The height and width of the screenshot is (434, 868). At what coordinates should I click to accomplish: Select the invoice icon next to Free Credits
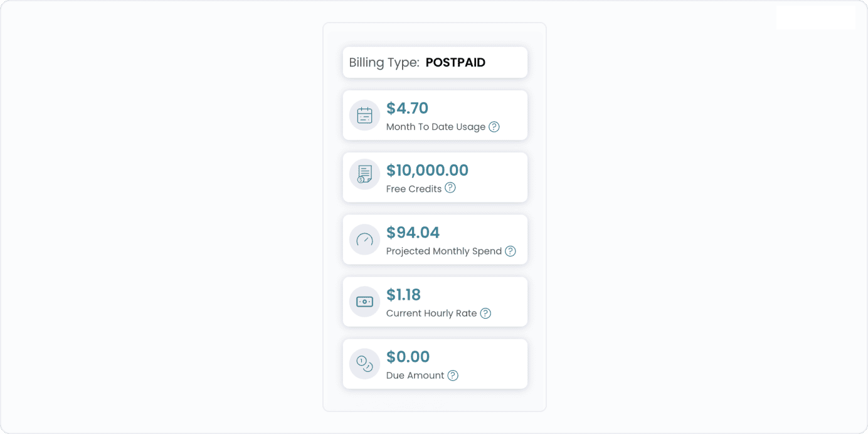[364, 174]
